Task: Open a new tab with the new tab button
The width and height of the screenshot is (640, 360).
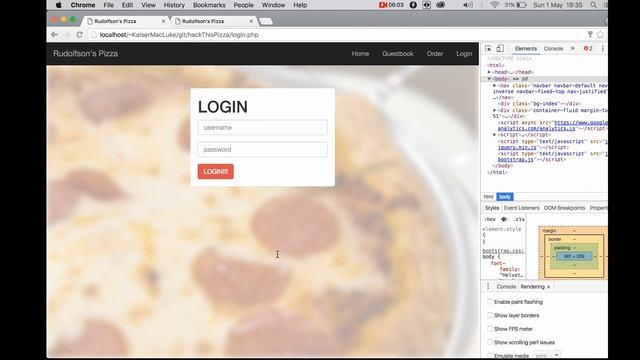Action: tap(266, 21)
